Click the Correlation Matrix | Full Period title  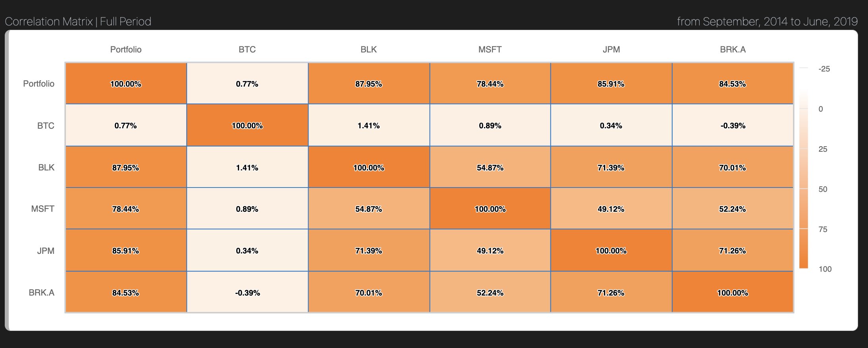78,21
